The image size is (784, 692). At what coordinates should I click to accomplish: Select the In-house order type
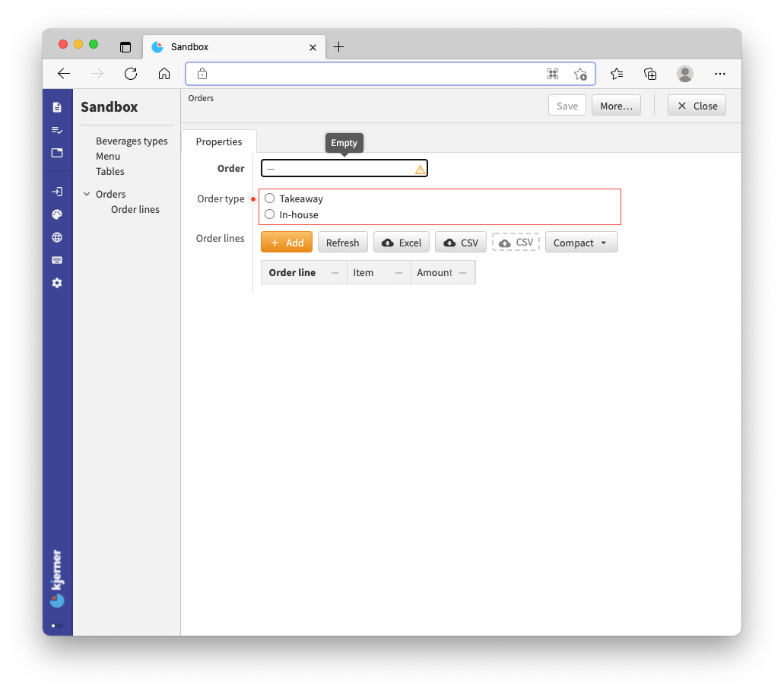pos(269,214)
